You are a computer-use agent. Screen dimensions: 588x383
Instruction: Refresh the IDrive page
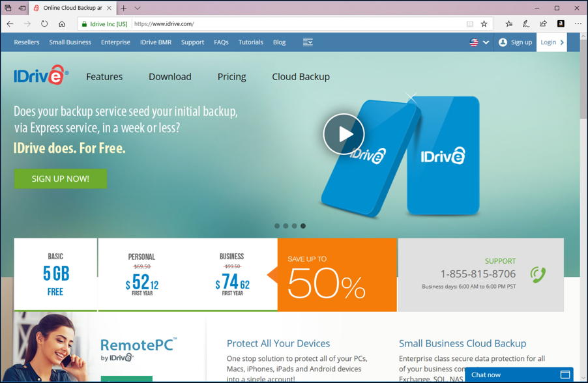[x=44, y=23]
